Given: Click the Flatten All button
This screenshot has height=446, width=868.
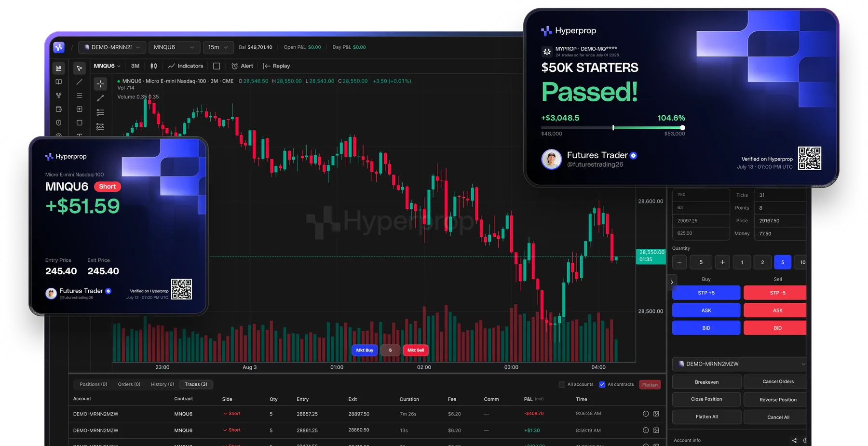Looking at the screenshot, I should pyautogui.click(x=706, y=417).
